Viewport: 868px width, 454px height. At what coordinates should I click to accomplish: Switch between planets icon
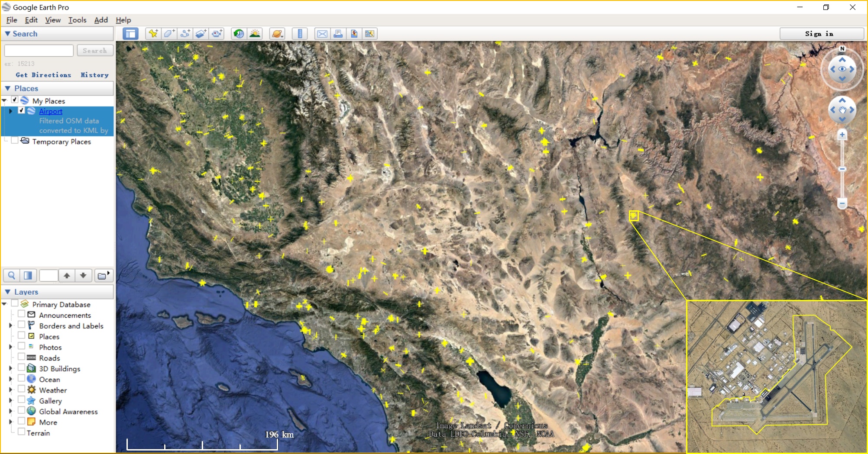click(x=277, y=34)
